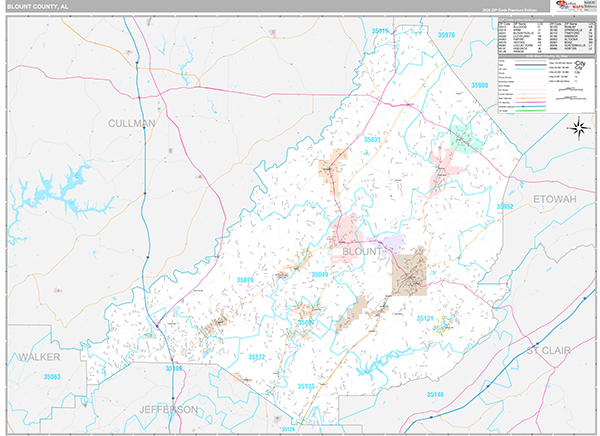Screen dimensions: 600x436
Task: Click the green shaded city area
Action: pos(462,137)
